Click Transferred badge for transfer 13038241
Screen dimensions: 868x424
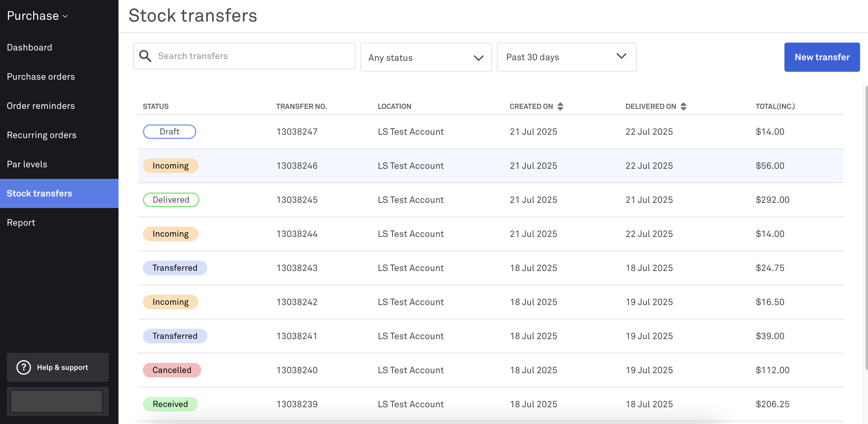point(175,336)
